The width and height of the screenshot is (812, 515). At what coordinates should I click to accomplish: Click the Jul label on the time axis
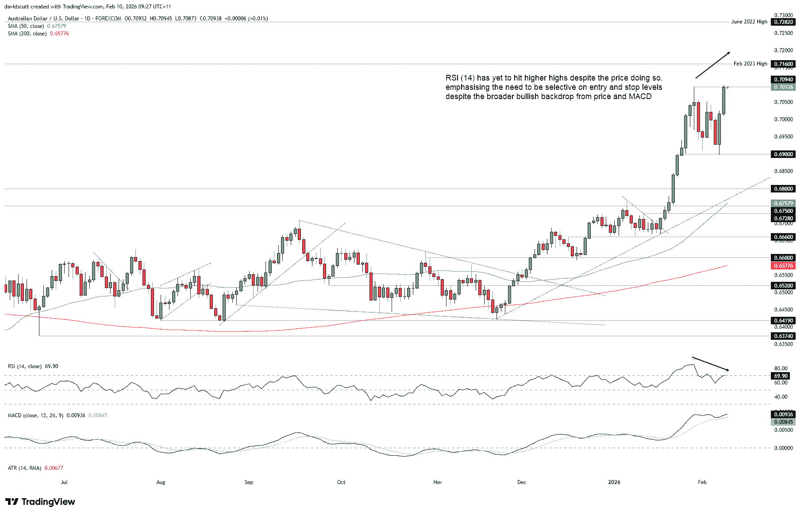click(x=64, y=482)
